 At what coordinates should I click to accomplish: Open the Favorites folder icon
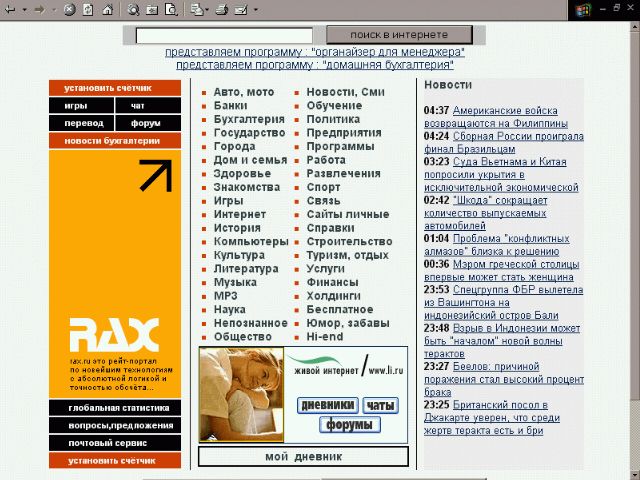152,9
